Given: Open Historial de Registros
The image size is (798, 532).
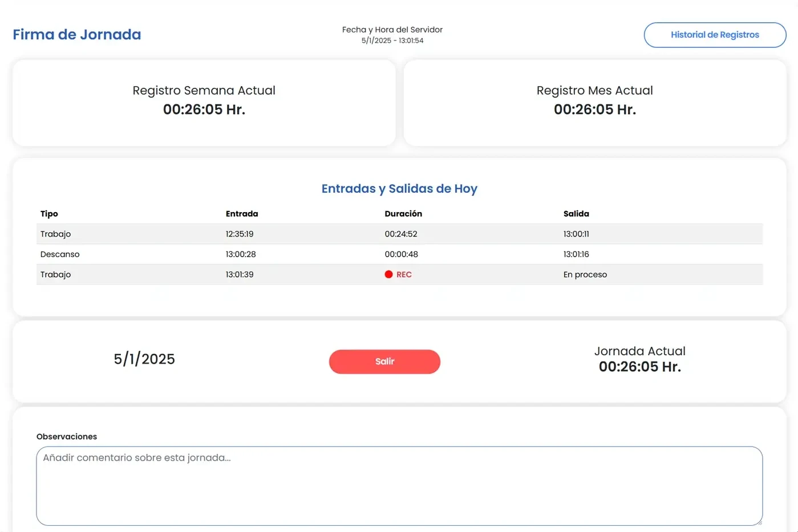Looking at the screenshot, I should point(714,35).
